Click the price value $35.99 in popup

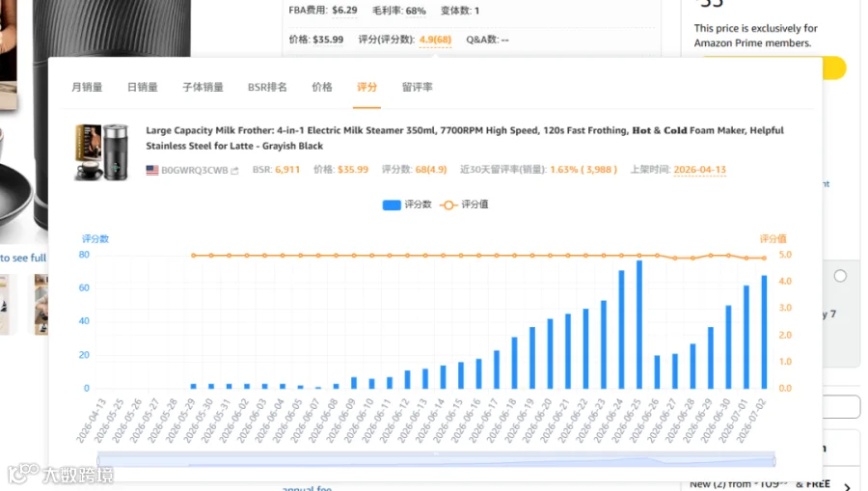tap(353, 170)
